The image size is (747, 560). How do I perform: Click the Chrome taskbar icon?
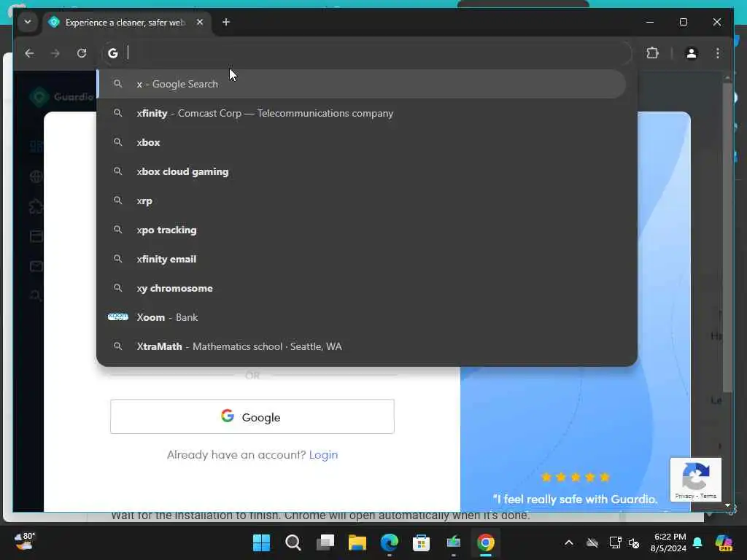pyautogui.click(x=485, y=542)
